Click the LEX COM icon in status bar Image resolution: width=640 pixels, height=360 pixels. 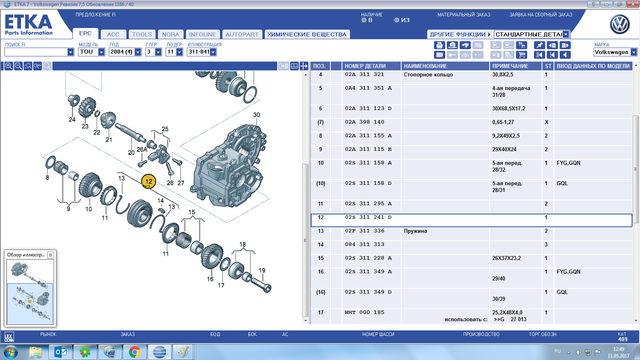(9, 337)
